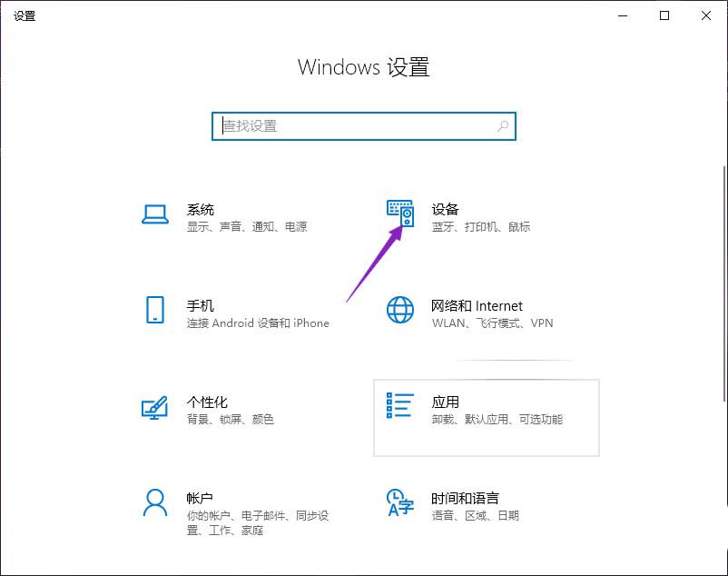This screenshot has width=728, height=576.
Task: Open the 时间和语言 clock icon
Action: tap(400, 502)
